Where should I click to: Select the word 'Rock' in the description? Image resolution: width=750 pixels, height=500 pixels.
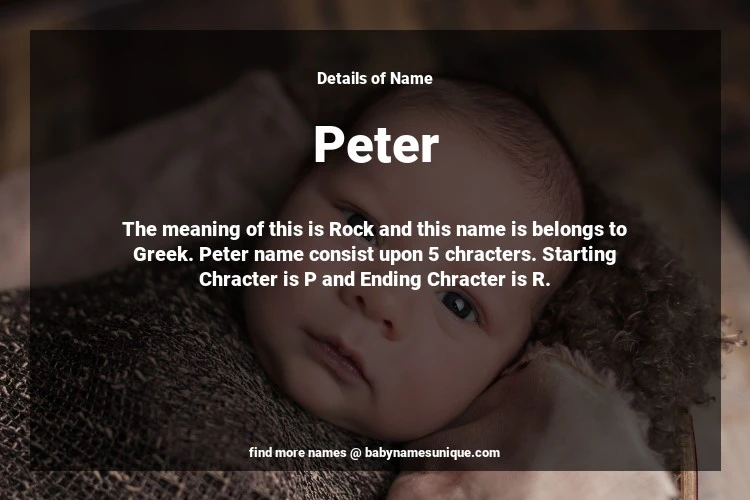[352, 229]
